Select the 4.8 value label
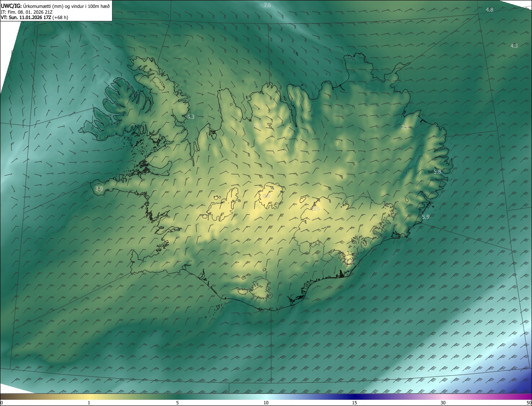532x406 pixels. pyautogui.click(x=490, y=10)
